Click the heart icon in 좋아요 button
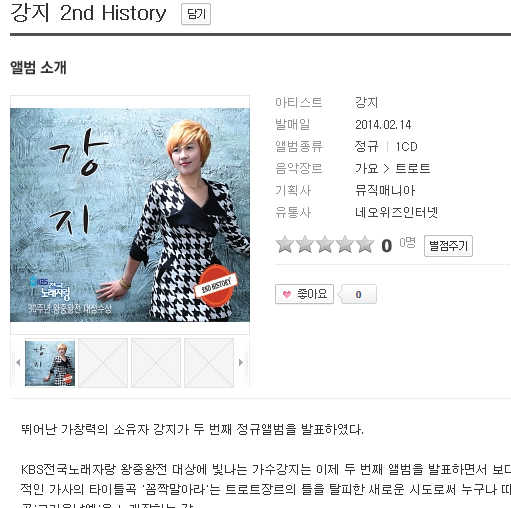Screen dimensions: 511x508 coord(287,294)
